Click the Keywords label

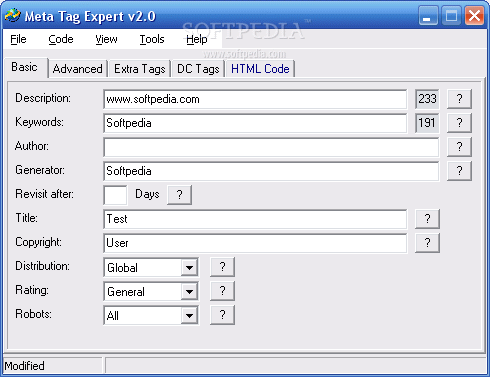pos(39,122)
